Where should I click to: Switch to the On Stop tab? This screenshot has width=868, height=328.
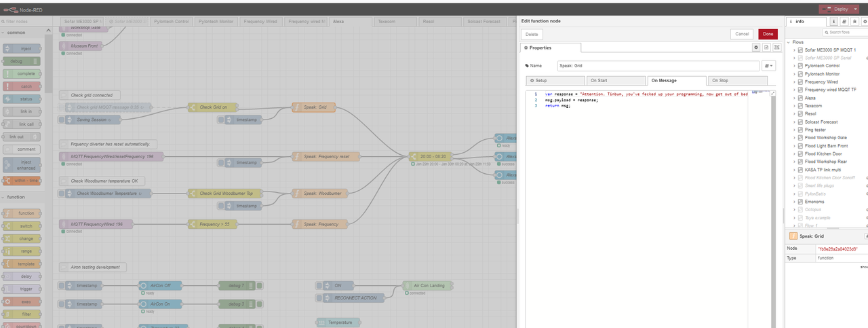737,80
